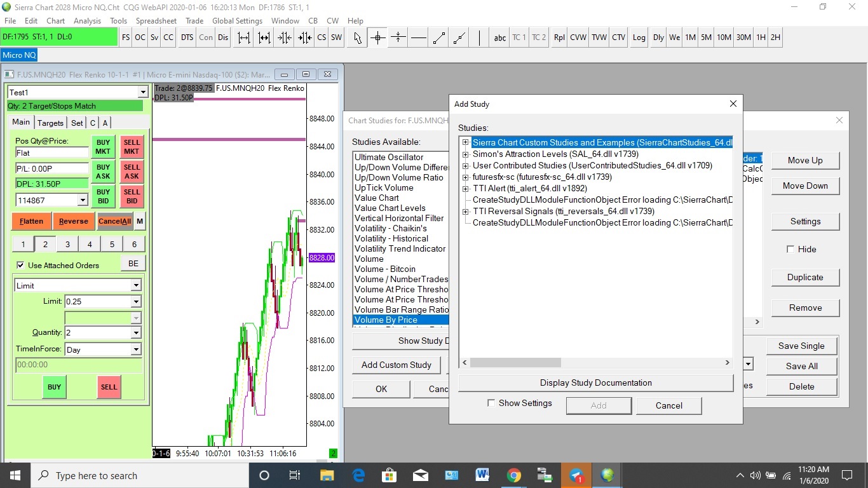The height and width of the screenshot is (488, 868).
Task: Select the line drawing tool
Action: (438, 37)
